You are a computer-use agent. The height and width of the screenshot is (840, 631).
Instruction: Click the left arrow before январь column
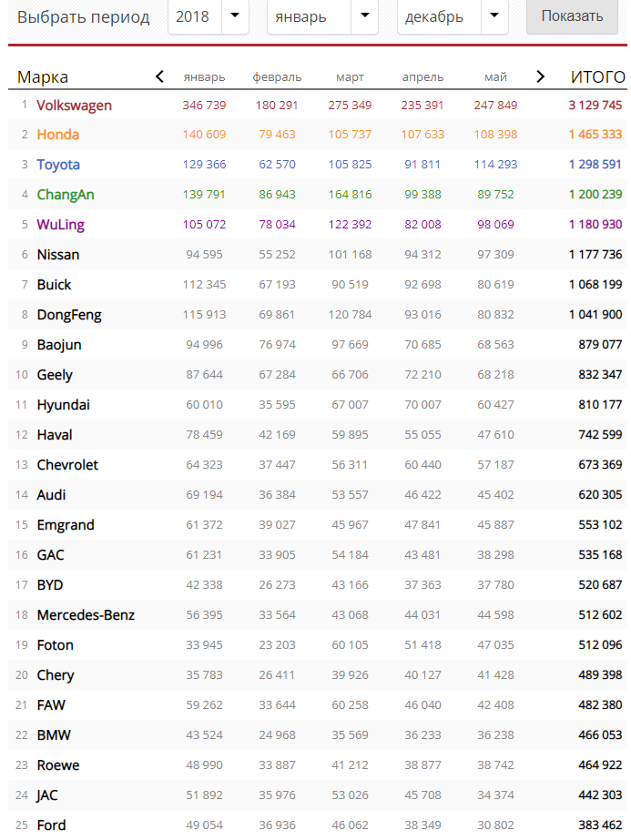[159, 76]
